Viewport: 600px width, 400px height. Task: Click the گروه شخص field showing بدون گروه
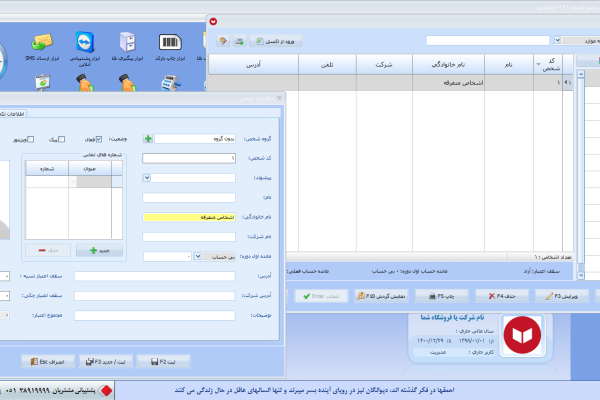[x=195, y=139]
